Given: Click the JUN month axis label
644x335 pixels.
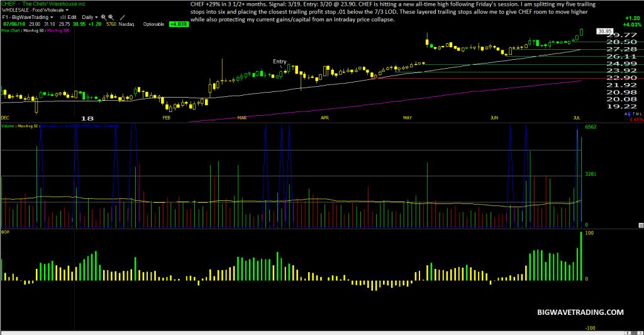Looking at the screenshot, I should tap(494, 118).
